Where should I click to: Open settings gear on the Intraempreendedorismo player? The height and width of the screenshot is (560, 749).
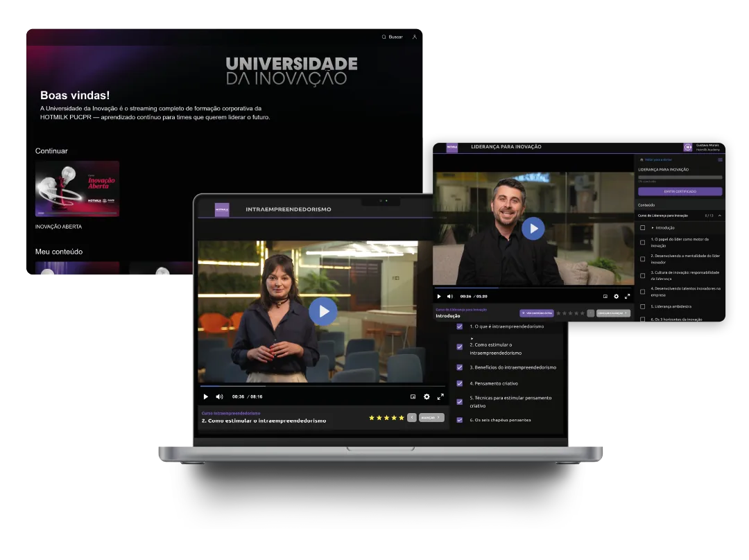427,396
